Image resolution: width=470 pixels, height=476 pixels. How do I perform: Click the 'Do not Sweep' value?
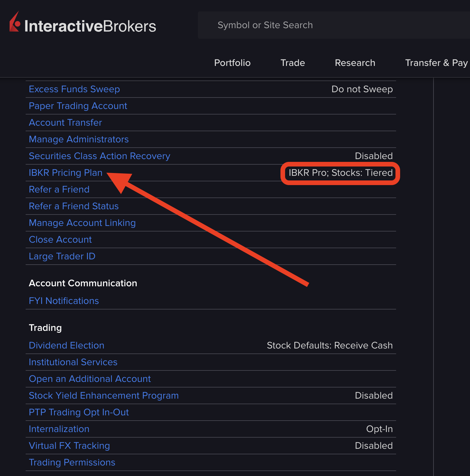(362, 89)
